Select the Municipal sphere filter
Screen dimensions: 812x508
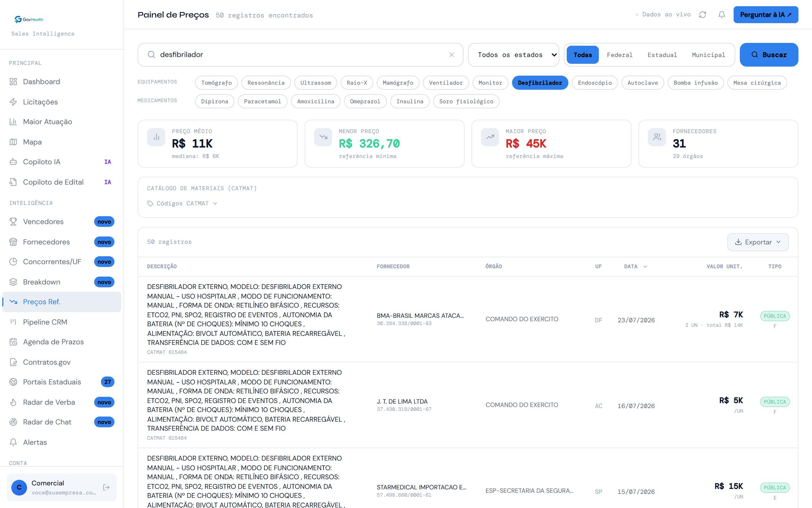click(x=708, y=55)
